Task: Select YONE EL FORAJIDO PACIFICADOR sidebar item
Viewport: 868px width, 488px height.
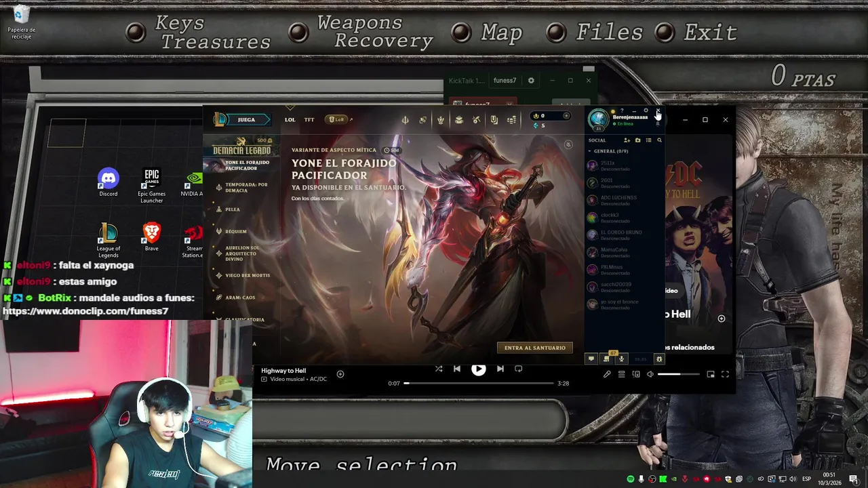Action: pyautogui.click(x=242, y=165)
